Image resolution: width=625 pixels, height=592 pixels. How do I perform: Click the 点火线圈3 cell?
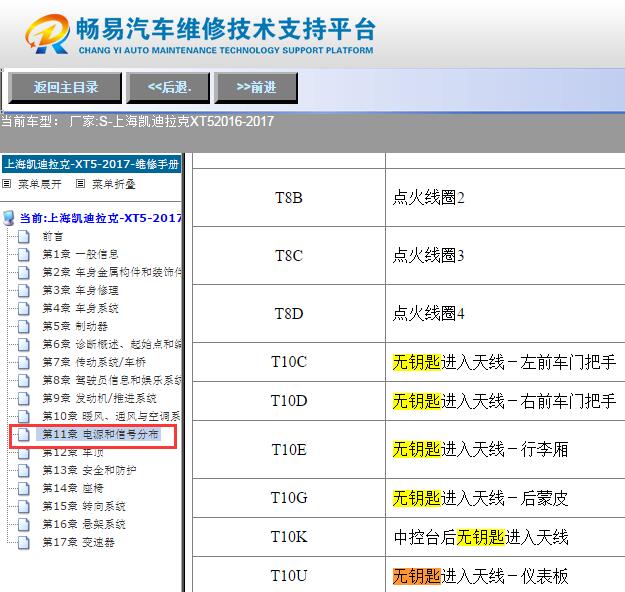pos(505,256)
